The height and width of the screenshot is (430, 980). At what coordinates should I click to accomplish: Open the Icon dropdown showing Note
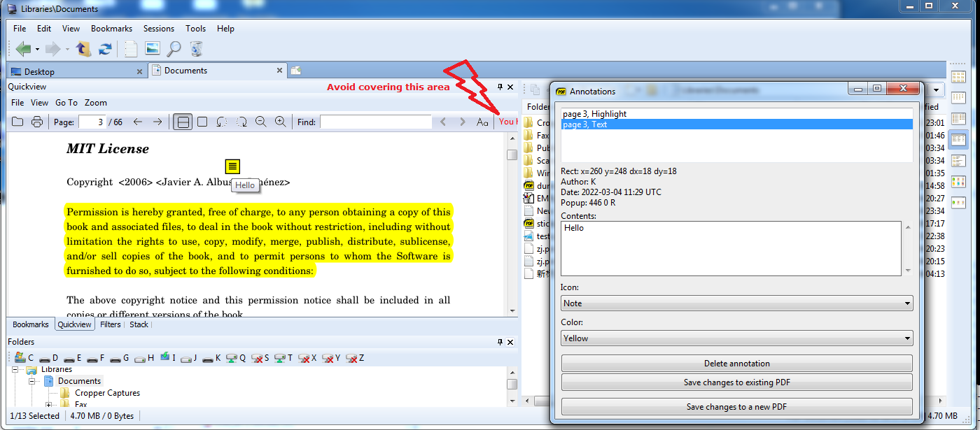(x=736, y=303)
